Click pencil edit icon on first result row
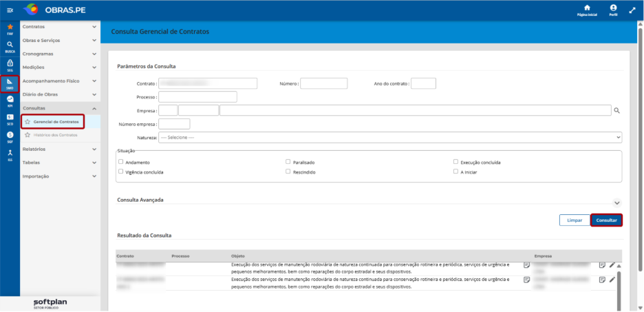This screenshot has height=312, width=644. 612,265
